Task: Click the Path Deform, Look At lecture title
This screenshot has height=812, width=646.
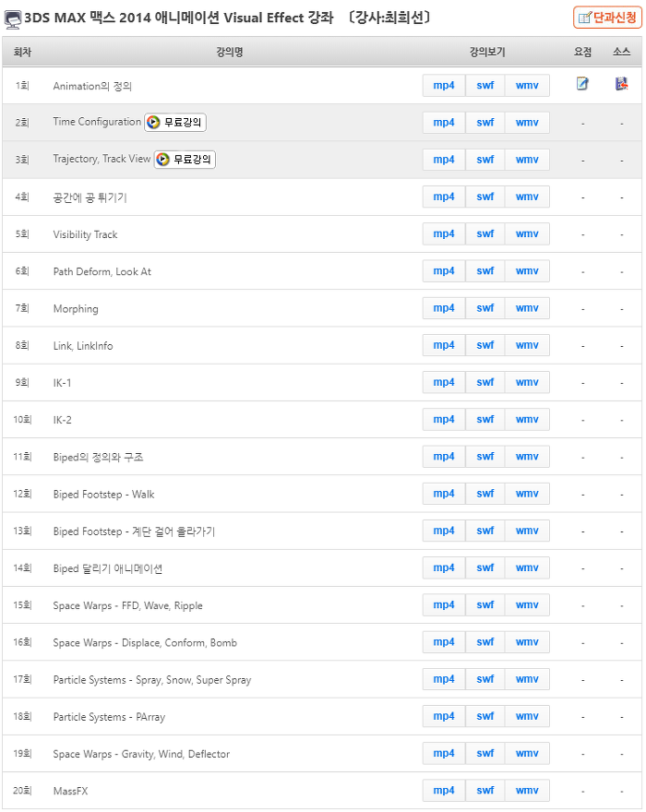Action: coord(102,271)
